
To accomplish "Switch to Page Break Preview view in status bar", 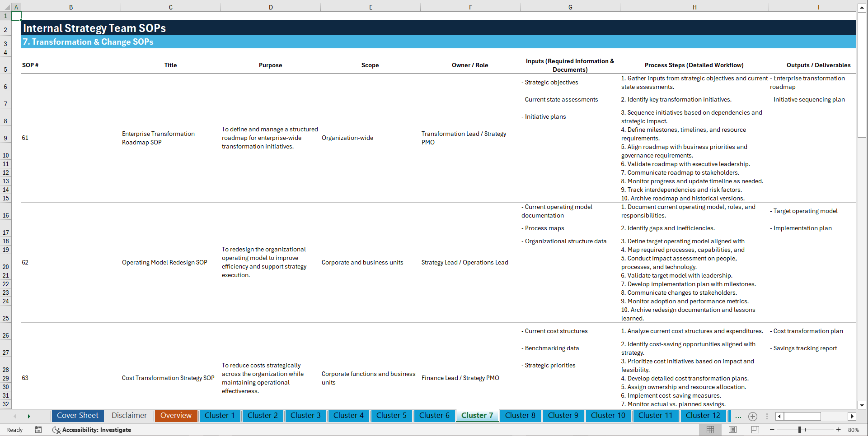I will 755,429.
